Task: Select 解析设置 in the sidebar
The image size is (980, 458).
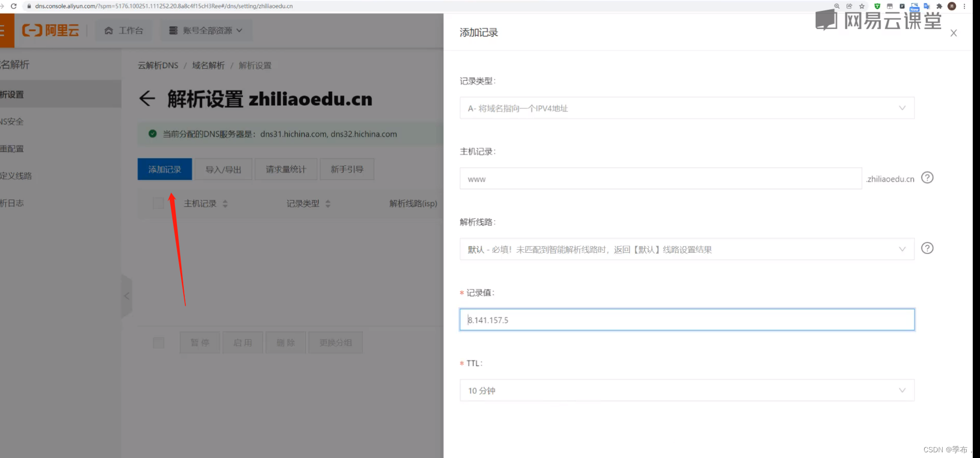Action: tap(61, 94)
